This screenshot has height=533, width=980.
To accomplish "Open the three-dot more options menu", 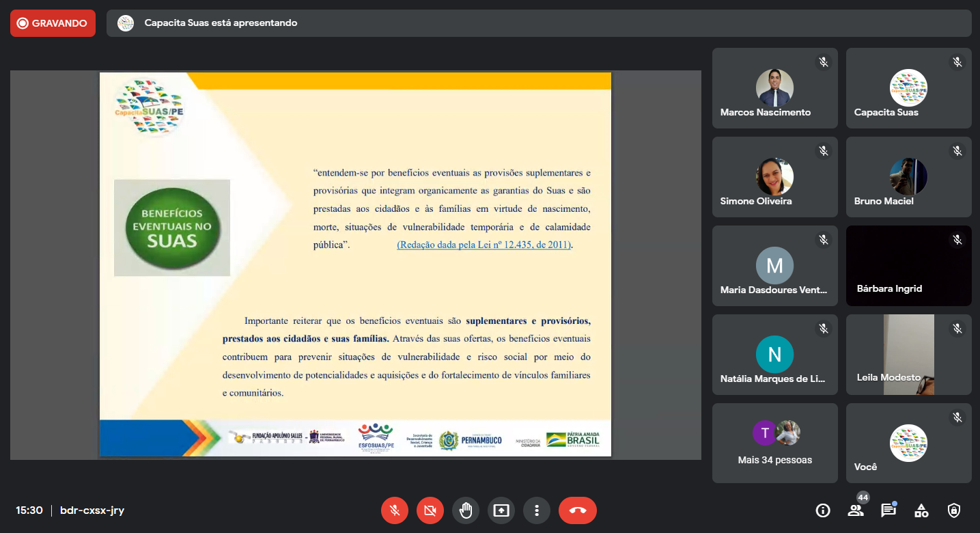I will (x=537, y=510).
